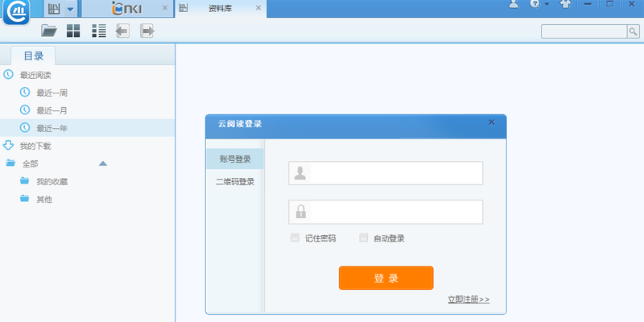Click the toolbar search input field

(x=584, y=31)
